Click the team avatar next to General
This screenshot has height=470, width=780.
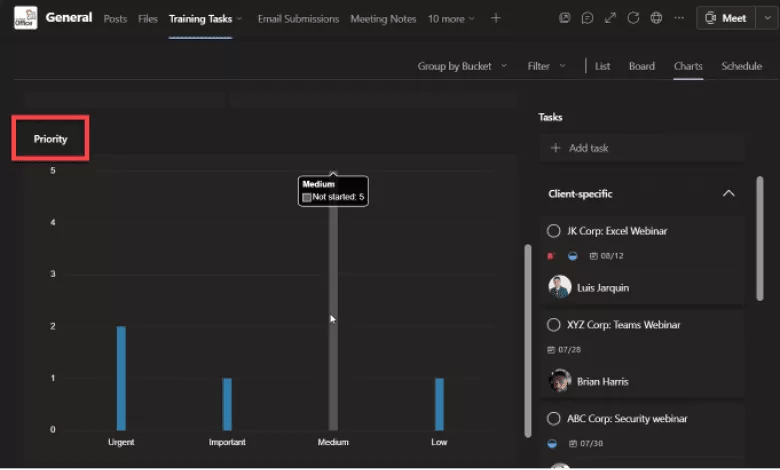tap(25, 18)
